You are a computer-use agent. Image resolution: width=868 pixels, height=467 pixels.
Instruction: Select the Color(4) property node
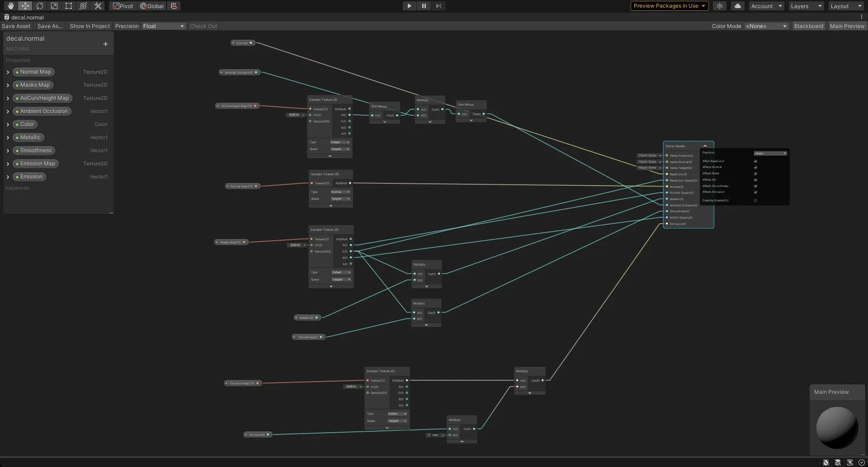pos(243,43)
